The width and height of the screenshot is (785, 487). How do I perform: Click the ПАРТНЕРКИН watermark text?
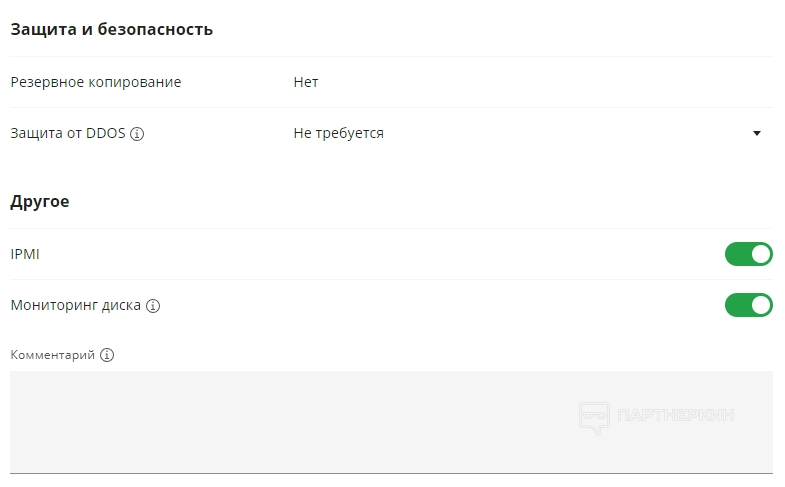pos(676,415)
